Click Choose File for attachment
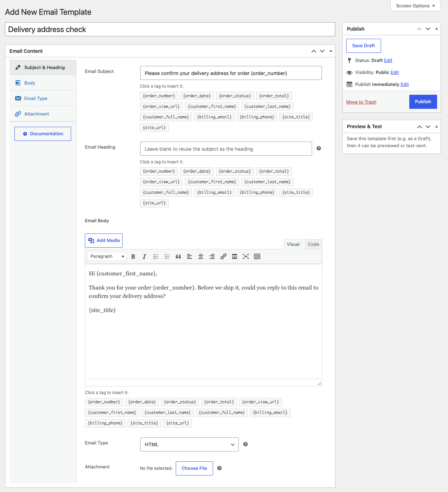This screenshot has height=492, width=448. click(194, 468)
